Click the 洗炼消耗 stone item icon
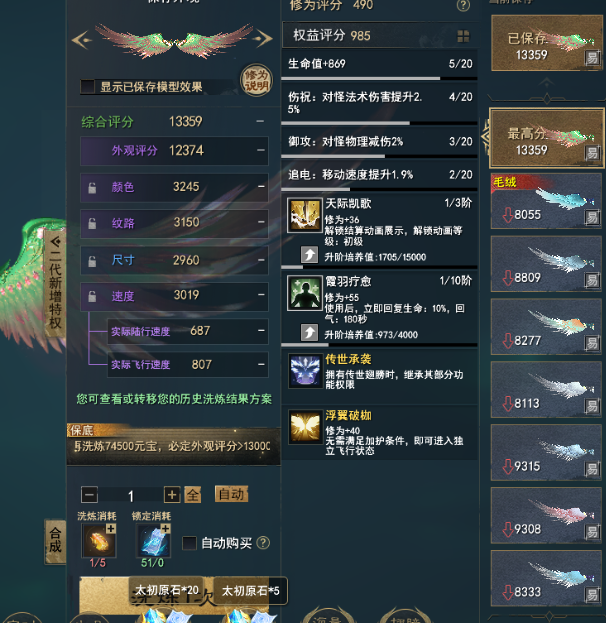 [99, 540]
